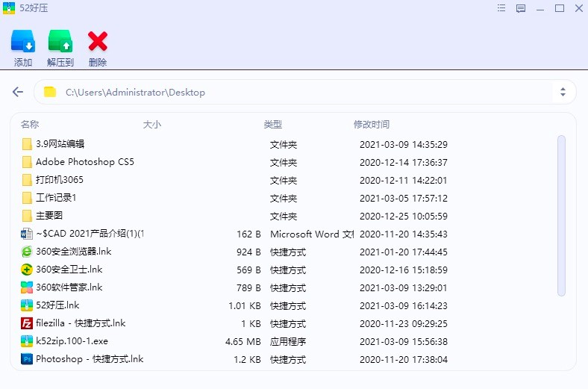Click the folder icon for 3.9网站编辑
This screenshot has height=389, width=588.
pos(27,144)
